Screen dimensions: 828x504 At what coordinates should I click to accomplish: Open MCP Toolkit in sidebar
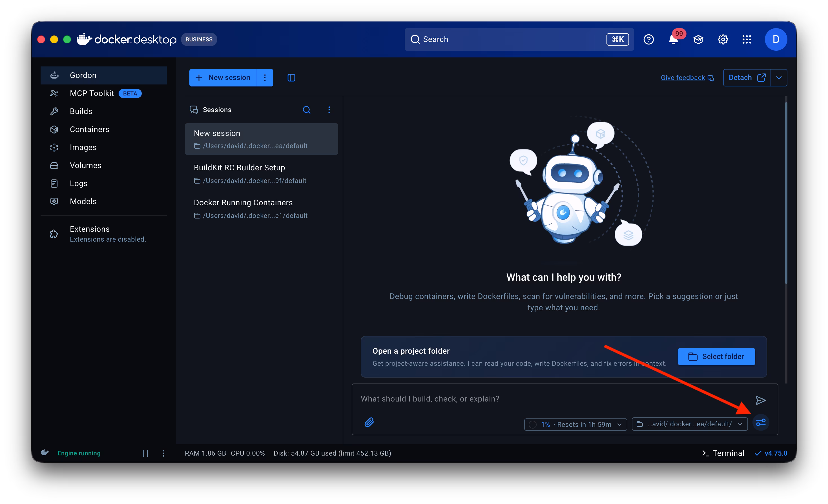(x=103, y=93)
